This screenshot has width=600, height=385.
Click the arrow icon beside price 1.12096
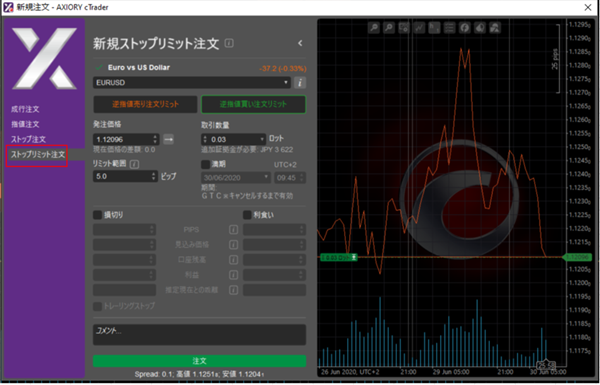click(168, 139)
